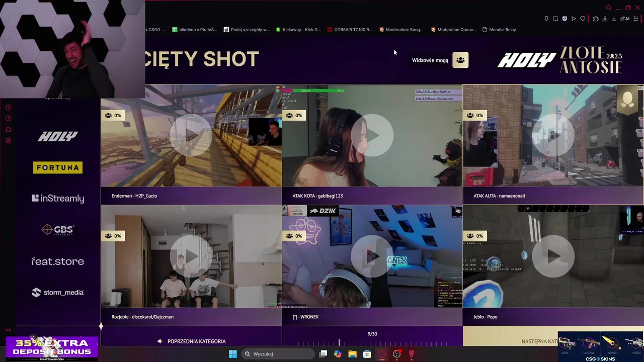Click the 0% votes badge on Enderman clip
This screenshot has height=362, width=644.
pos(113,115)
